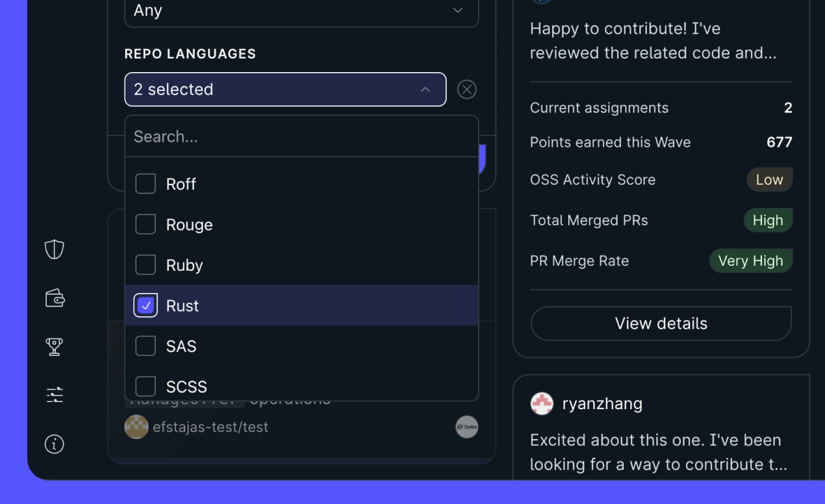This screenshot has height=504, width=825.
Task: Check the Rouge language option
Action: 146,224
